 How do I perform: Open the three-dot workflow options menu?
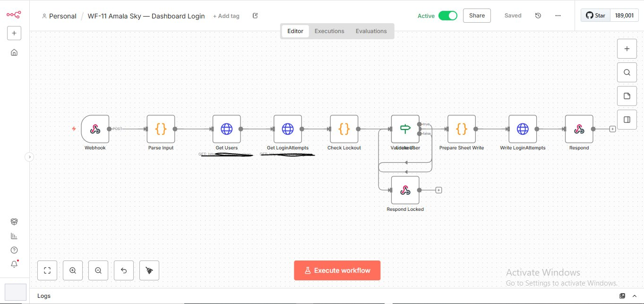coord(558,16)
